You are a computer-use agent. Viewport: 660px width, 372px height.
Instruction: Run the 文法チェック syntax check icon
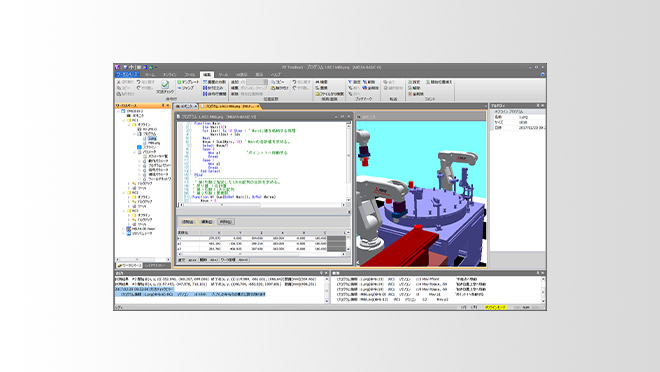(165, 85)
